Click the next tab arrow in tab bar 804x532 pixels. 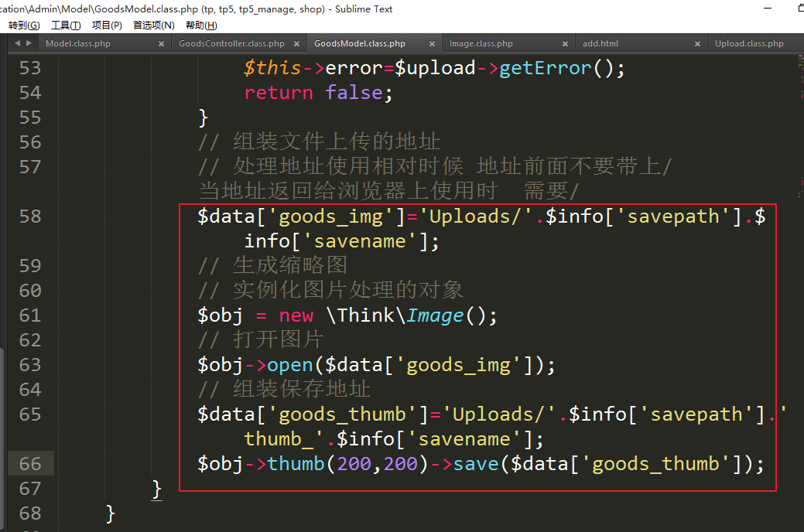29,43
